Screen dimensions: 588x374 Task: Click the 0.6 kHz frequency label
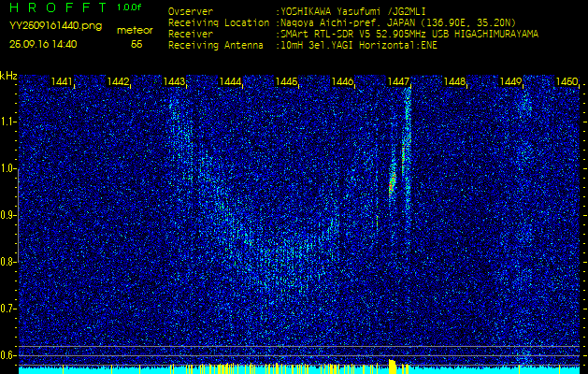[7, 355]
